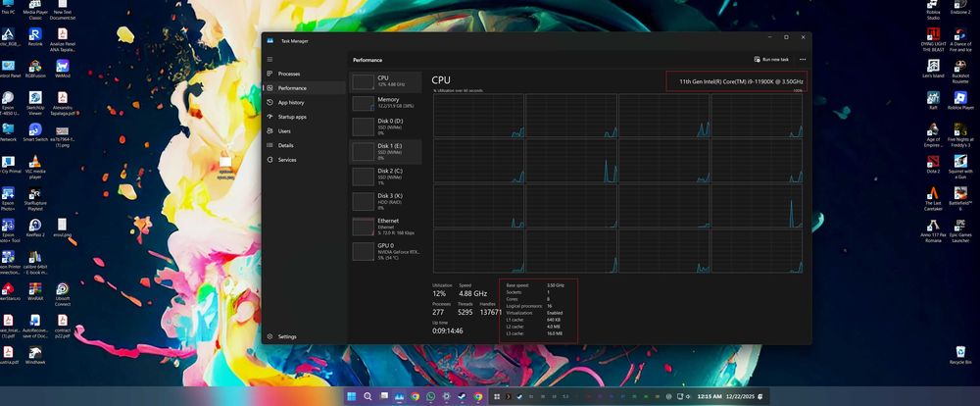Click the Task Manager taskbar icon
The image size is (980, 406).
[399, 396]
